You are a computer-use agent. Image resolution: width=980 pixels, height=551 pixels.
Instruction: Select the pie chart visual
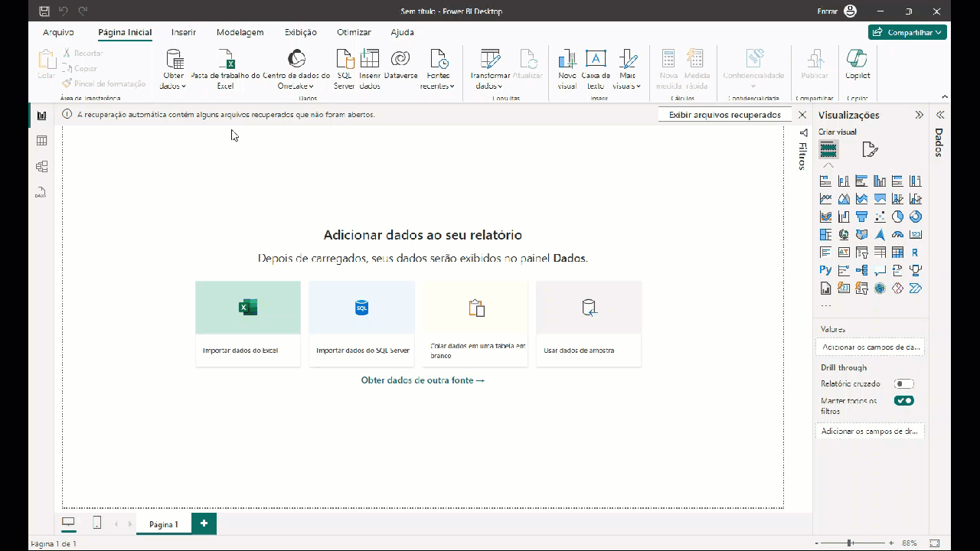point(897,217)
